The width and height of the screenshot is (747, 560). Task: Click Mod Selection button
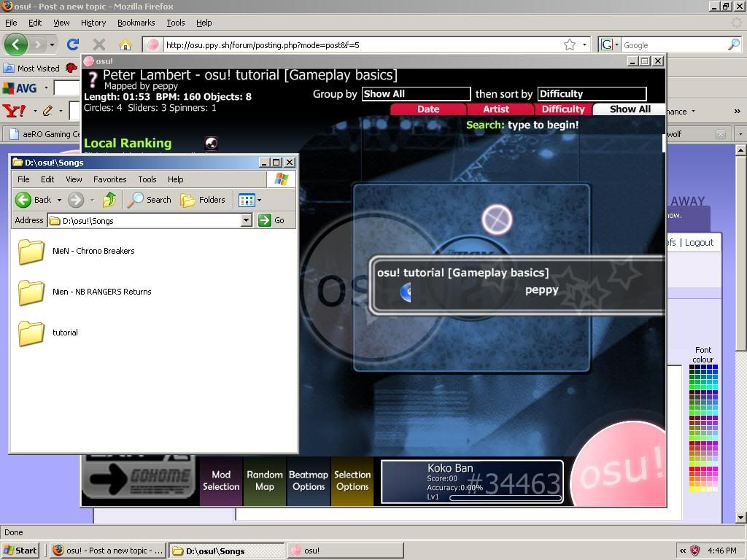click(x=221, y=481)
